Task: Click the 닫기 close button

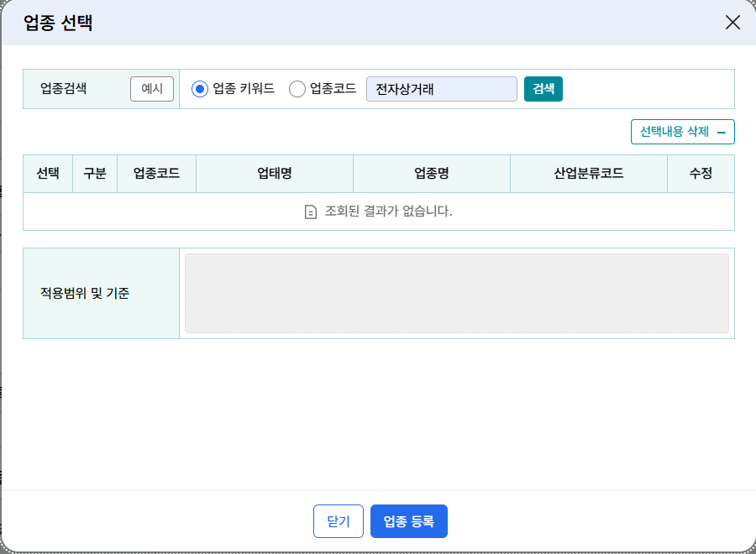Action: [x=339, y=521]
